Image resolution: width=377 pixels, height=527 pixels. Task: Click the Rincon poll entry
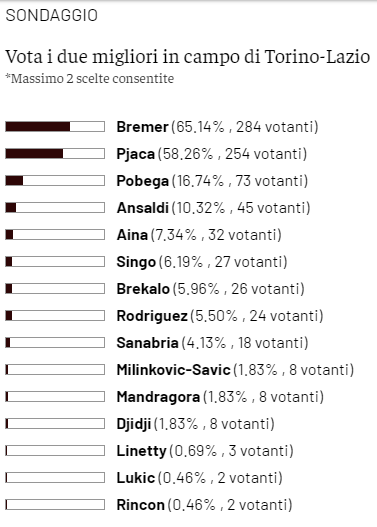click(x=204, y=505)
